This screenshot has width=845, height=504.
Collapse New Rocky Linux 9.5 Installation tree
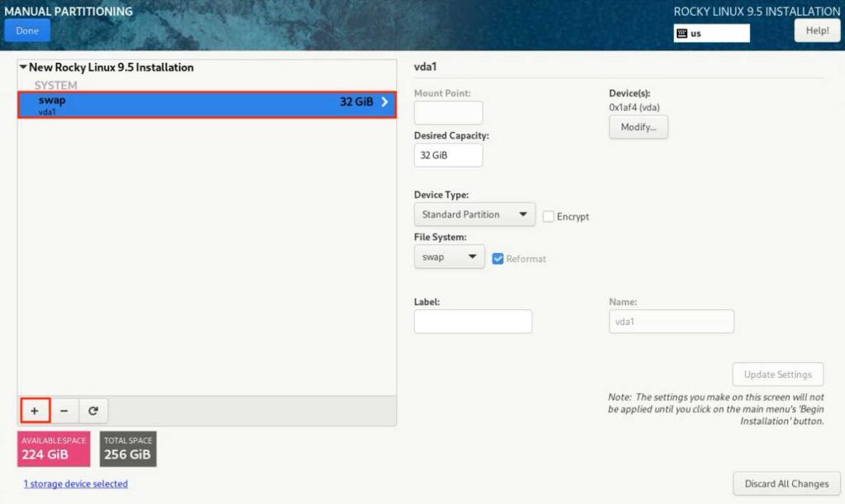click(x=23, y=68)
